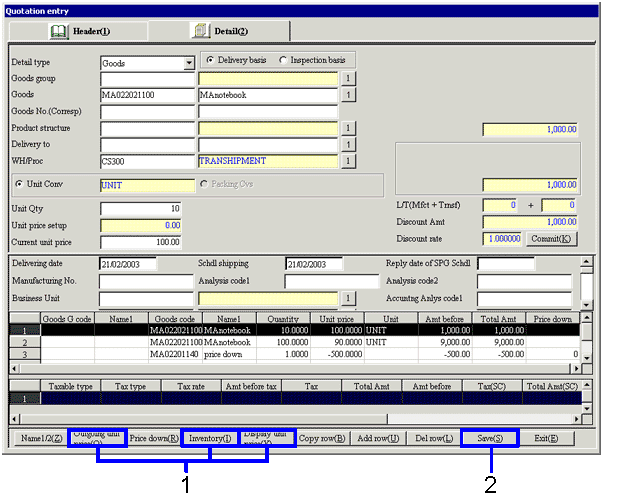Click the Header tab book icon
This screenshot has height=502, width=629.
pos(57,32)
